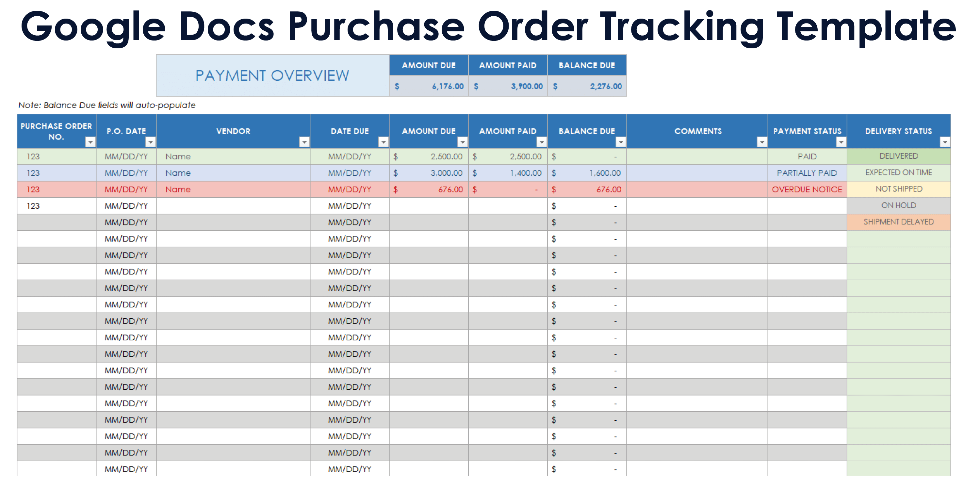The width and height of the screenshot is (980, 490).
Task: Select the PO number 123 in the ON HOLD row
Action: 56,206
